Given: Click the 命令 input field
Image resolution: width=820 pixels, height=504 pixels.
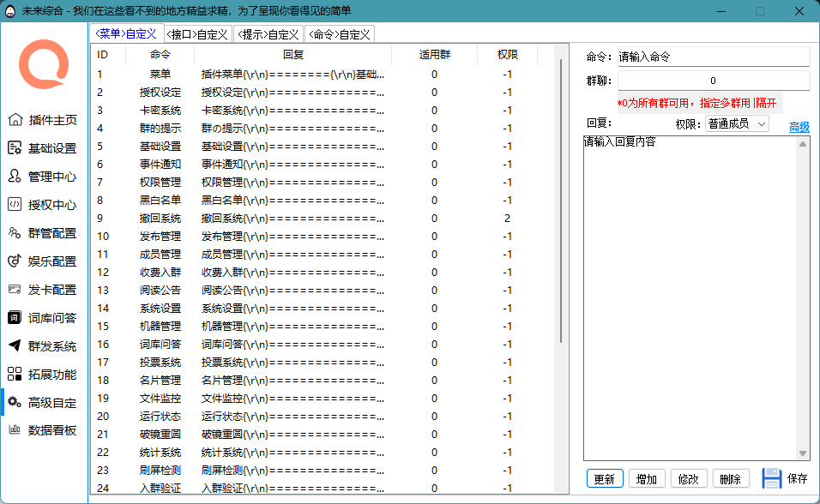Looking at the screenshot, I should 713,57.
